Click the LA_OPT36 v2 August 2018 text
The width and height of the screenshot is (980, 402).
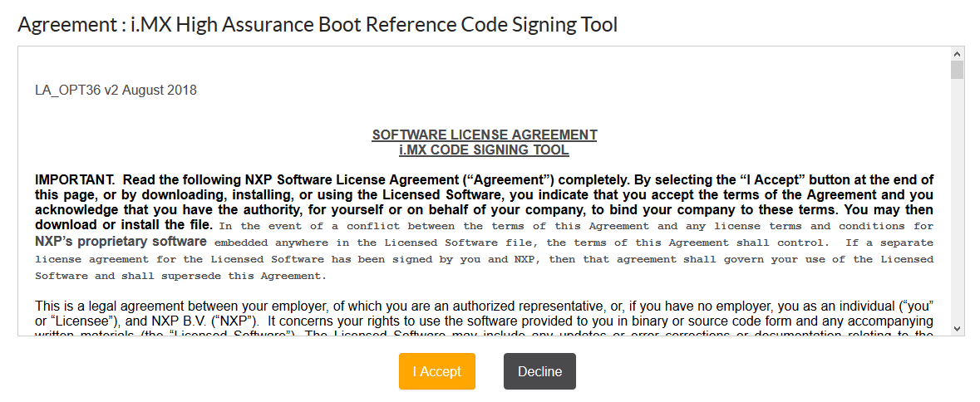[x=116, y=90]
